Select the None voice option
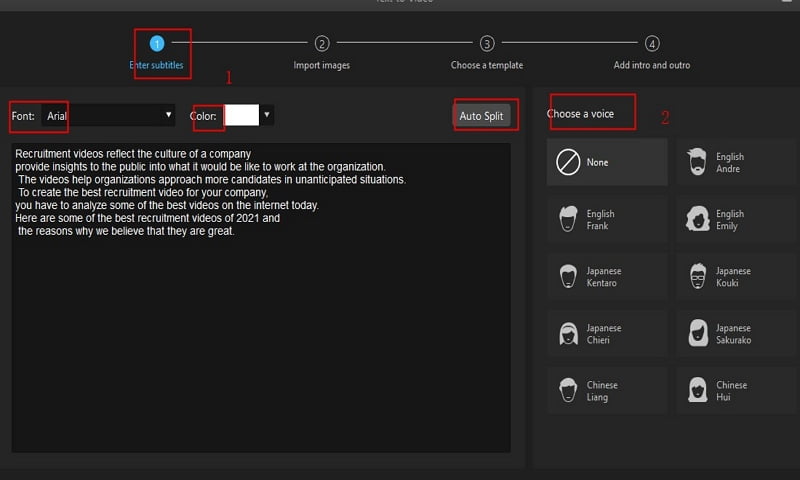 (x=607, y=162)
